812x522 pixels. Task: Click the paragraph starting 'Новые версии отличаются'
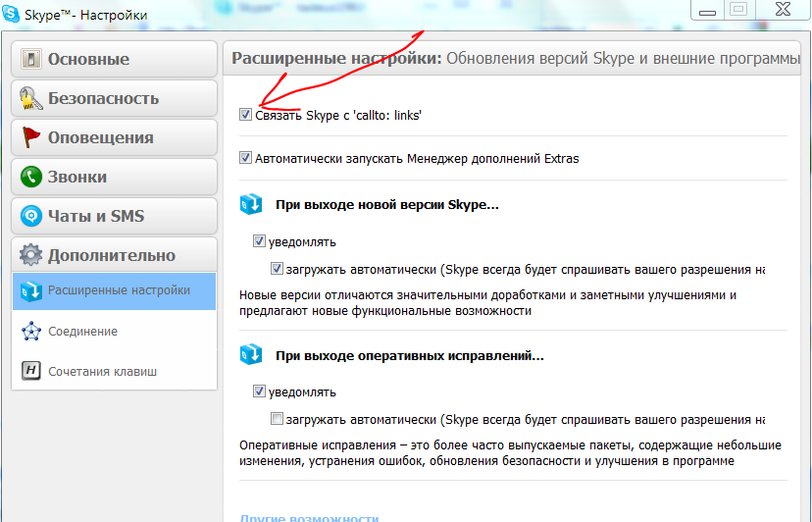pyautogui.click(x=487, y=303)
